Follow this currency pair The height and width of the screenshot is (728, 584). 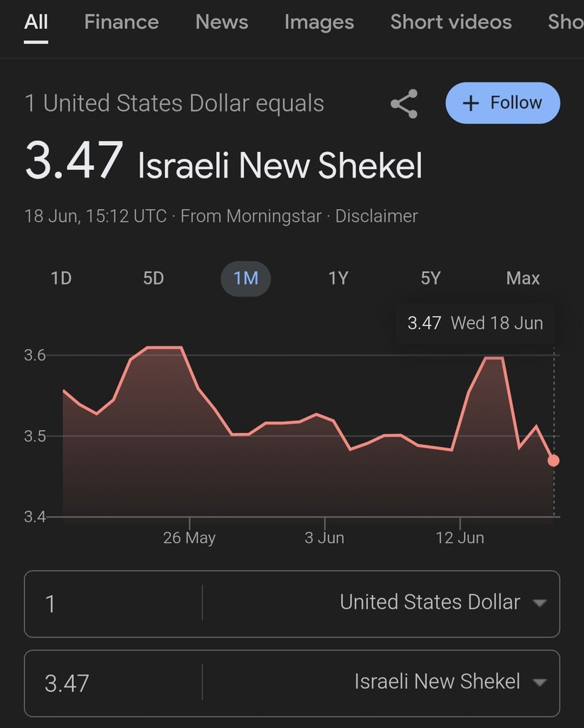coord(503,103)
